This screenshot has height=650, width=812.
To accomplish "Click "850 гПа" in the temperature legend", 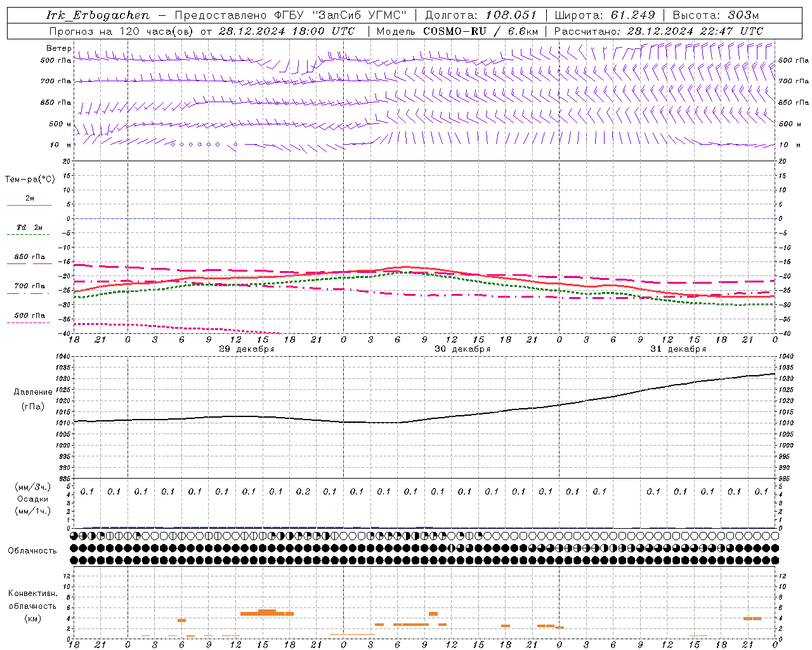I will 30,257.
